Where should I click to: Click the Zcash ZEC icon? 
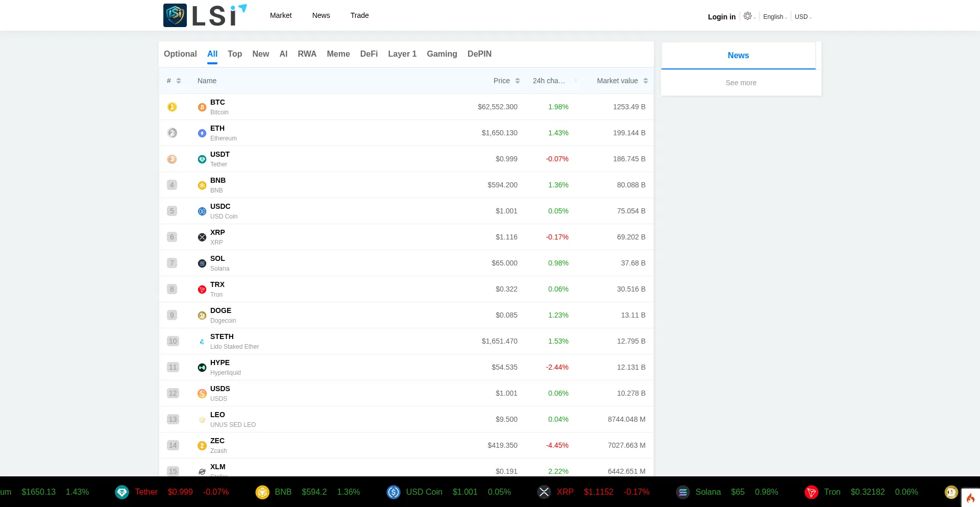[x=202, y=446]
